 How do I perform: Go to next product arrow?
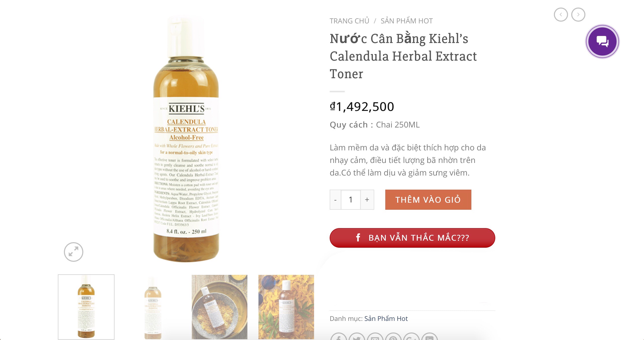pos(578,15)
